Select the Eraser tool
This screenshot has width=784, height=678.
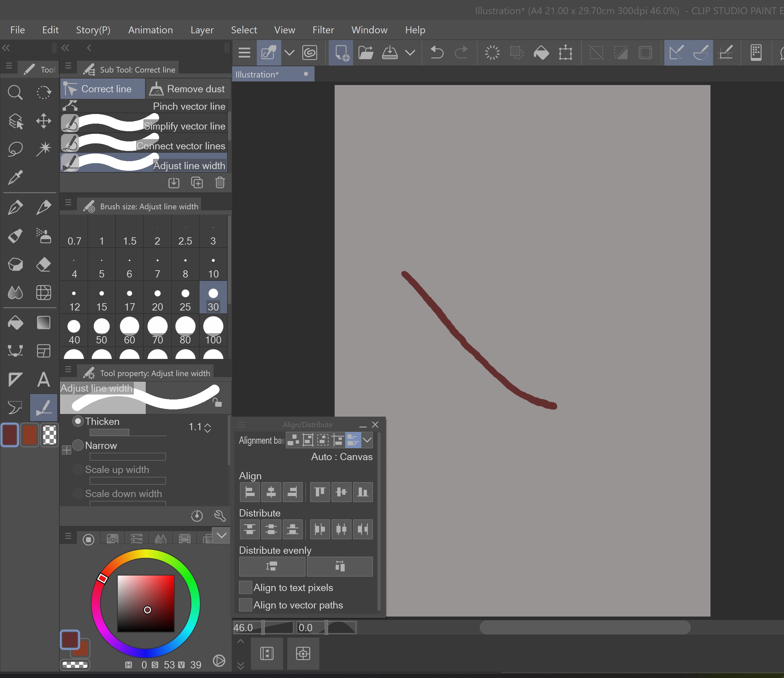(44, 264)
